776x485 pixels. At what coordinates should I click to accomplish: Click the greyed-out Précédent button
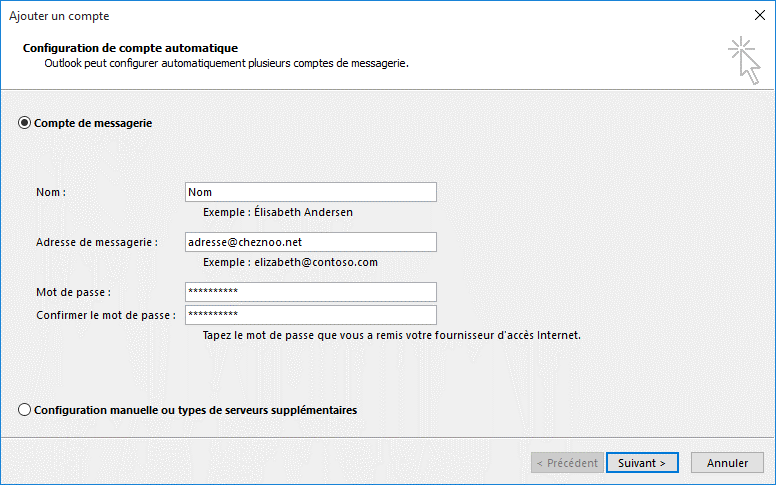[x=567, y=463]
